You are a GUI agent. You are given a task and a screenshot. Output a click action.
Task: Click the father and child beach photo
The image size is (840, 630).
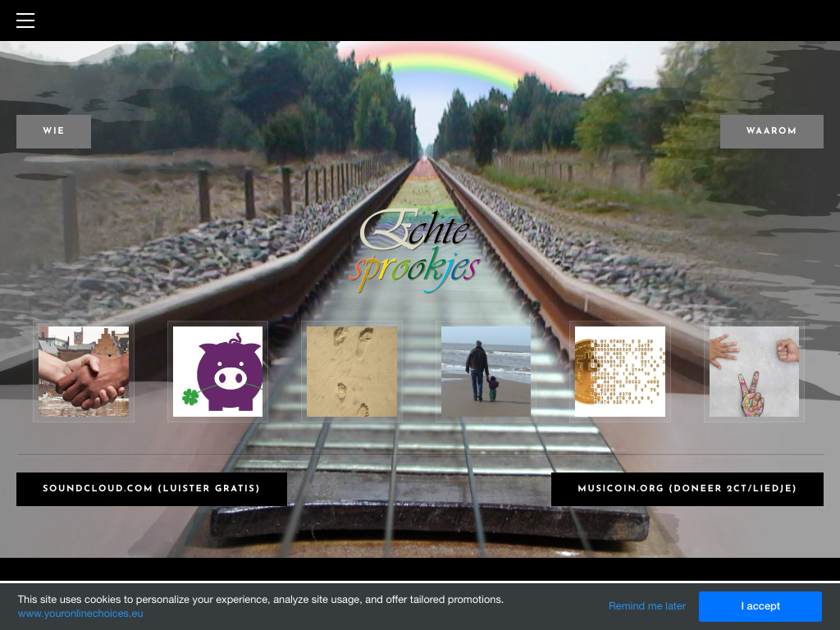[486, 372]
